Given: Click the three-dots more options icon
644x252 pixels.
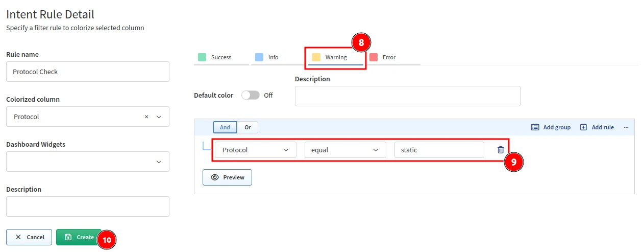Looking at the screenshot, I should [626, 127].
